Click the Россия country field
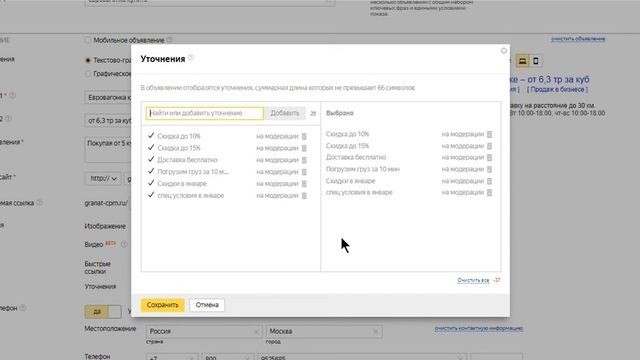 pos(204,331)
